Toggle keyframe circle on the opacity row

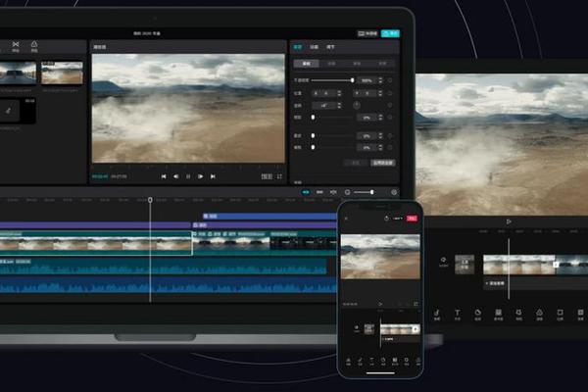390,80
